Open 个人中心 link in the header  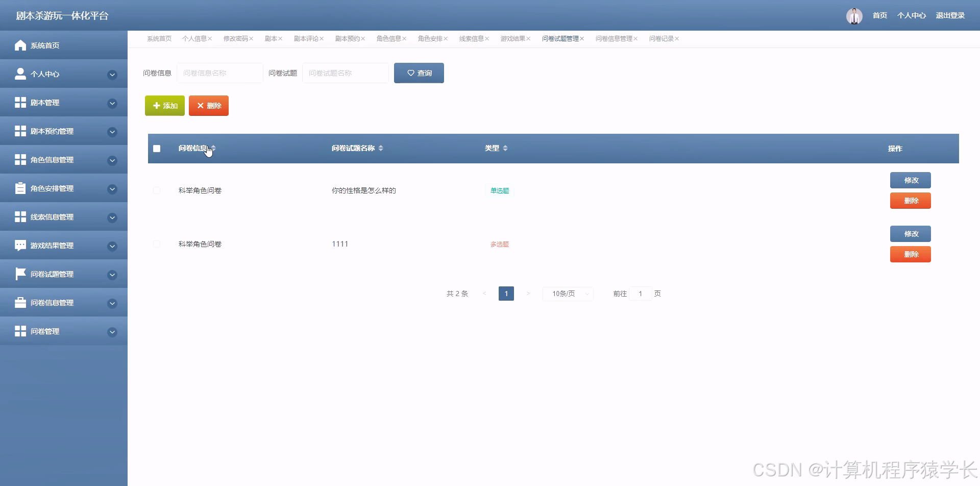tap(911, 16)
